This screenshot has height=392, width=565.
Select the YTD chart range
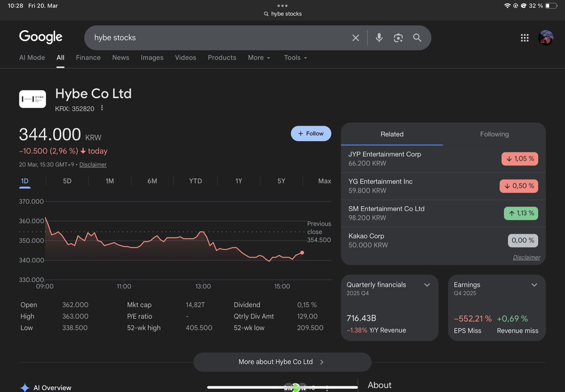195,181
